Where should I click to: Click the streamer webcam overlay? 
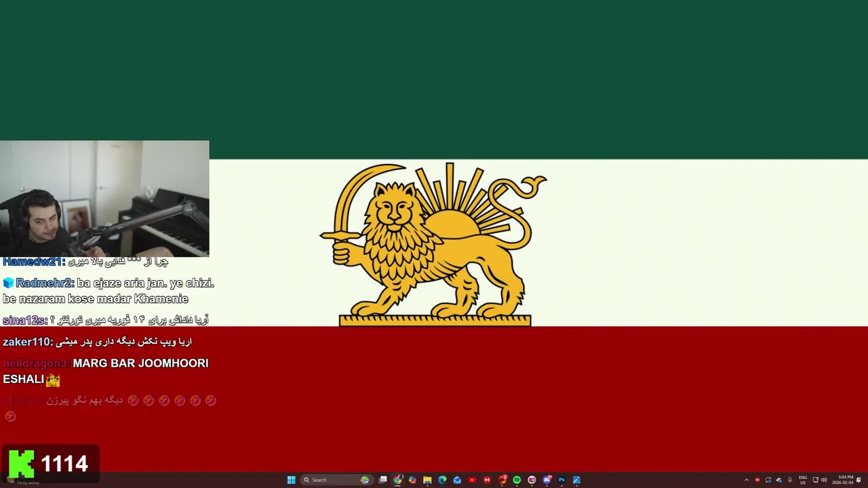(104, 199)
